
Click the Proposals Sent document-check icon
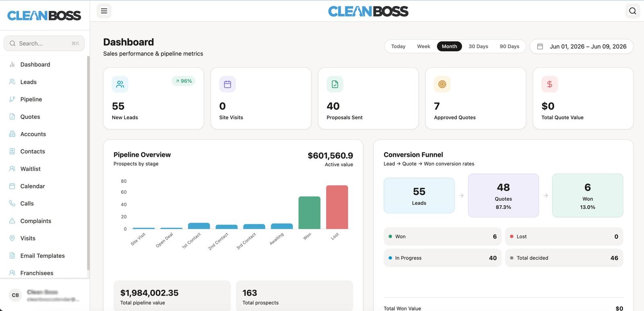pyautogui.click(x=335, y=84)
